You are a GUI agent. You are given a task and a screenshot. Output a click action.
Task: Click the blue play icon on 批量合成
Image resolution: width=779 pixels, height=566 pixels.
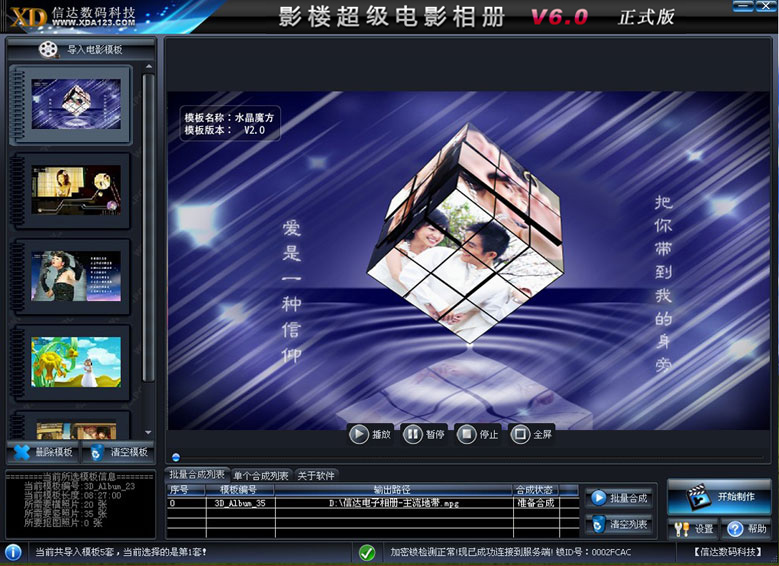[599, 498]
